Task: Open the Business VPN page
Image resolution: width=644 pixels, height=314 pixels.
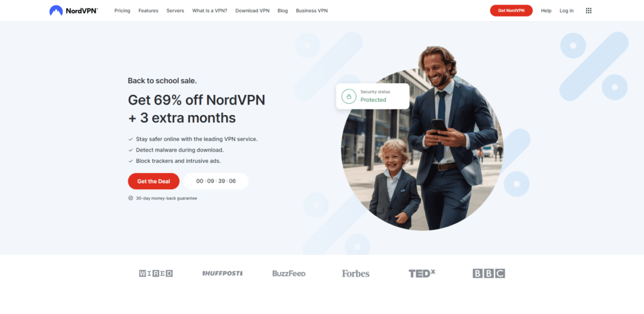Action: point(312,11)
